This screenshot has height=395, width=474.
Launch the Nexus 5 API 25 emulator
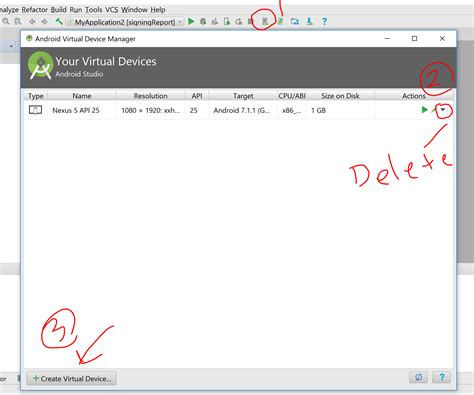[x=424, y=110]
